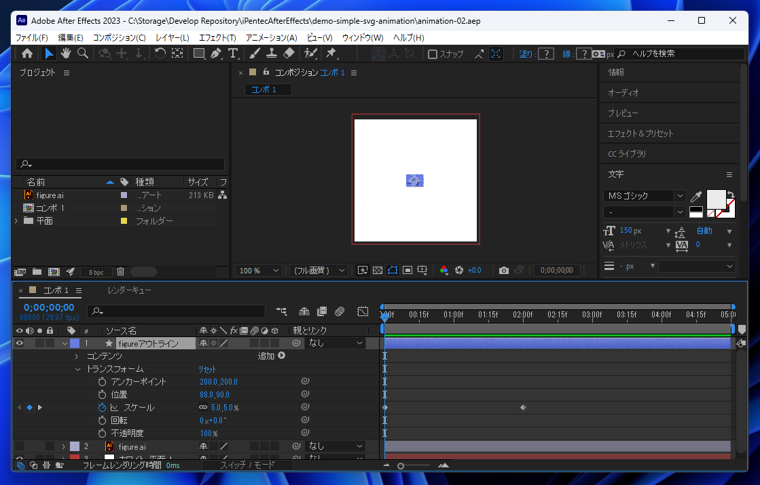Click the reset exposure icon

(459, 270)
